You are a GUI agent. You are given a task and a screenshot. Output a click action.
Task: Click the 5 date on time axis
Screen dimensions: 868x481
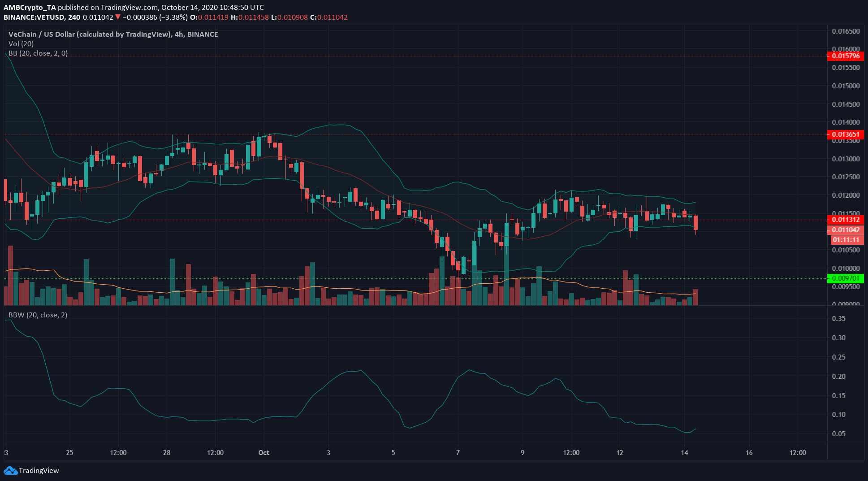tap(393, 452)
